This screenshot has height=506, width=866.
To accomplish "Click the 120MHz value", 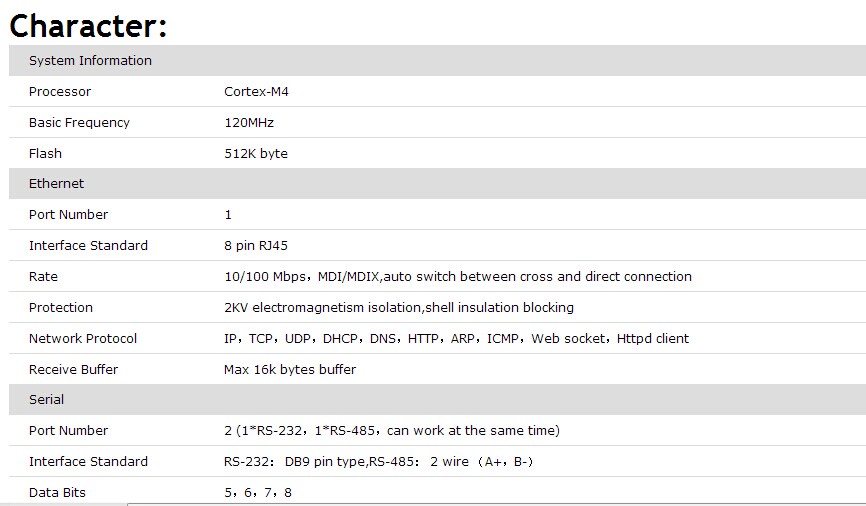I will [x=249, y=123].
